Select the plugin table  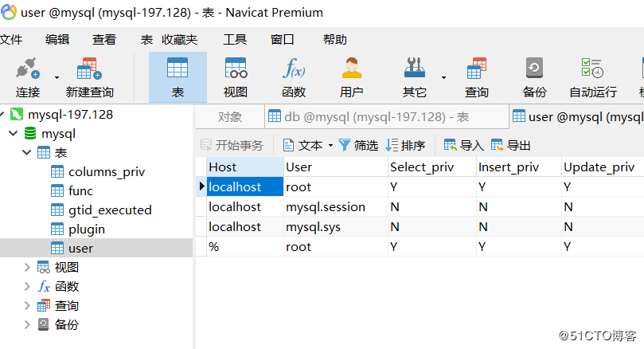click(86, 229)
